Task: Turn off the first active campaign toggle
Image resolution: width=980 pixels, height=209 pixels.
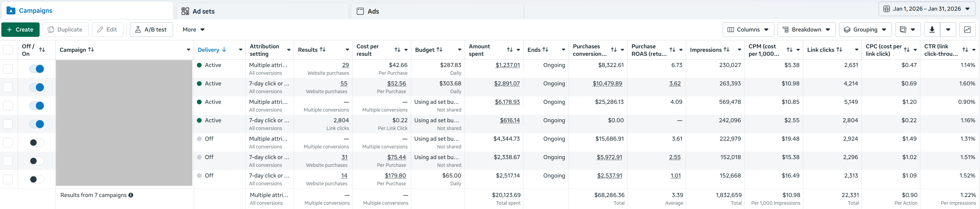Action: click(37, 69)
